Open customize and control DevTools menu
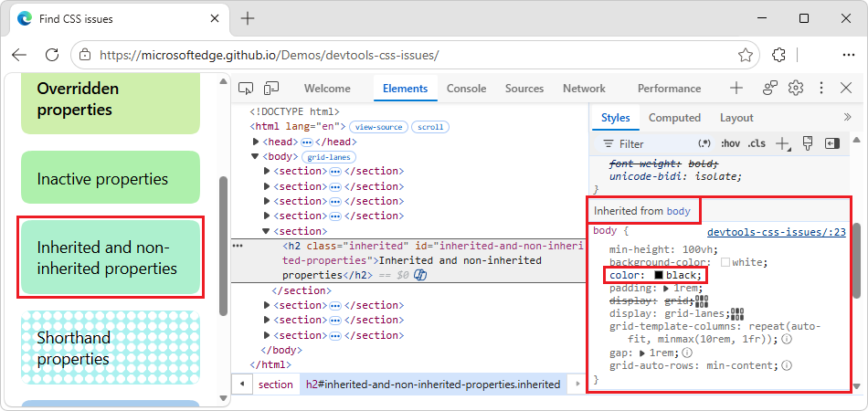 coord(821,88)
